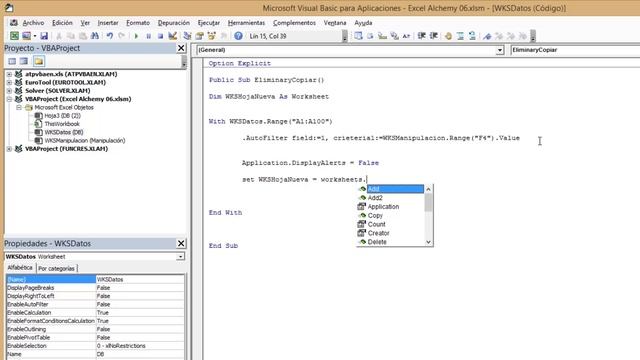Expand the Solver project node
This screenshot has height=360, width=640.
click(9, 91)
